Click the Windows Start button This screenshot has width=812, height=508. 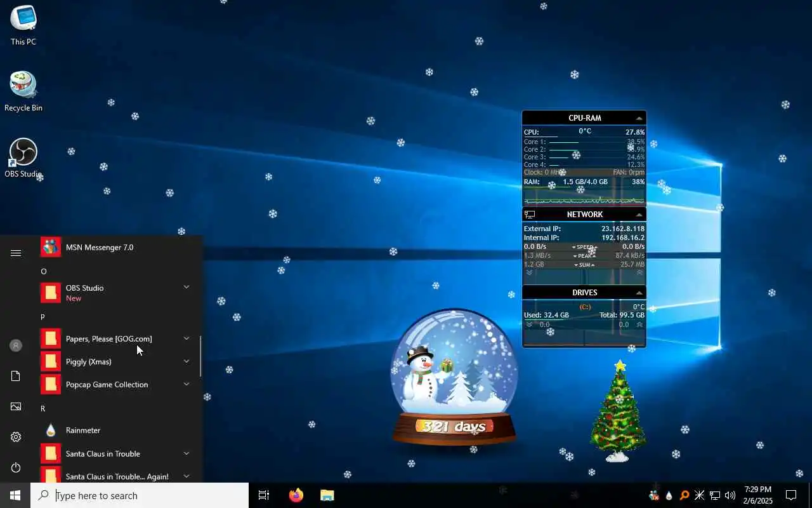point(15,495)
